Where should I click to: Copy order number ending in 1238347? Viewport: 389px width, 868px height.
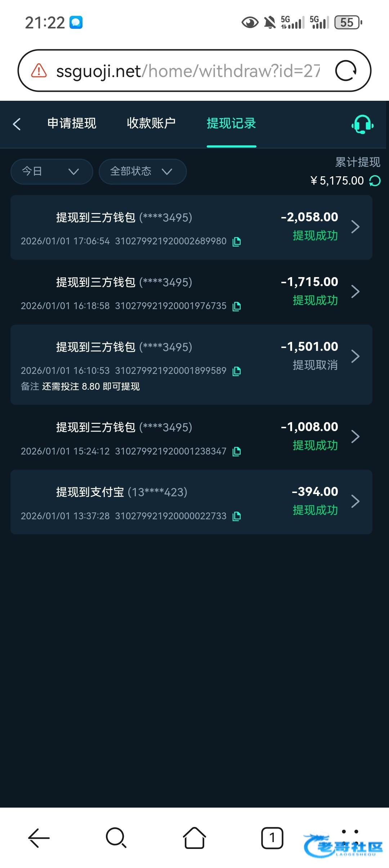pos(237,451)
